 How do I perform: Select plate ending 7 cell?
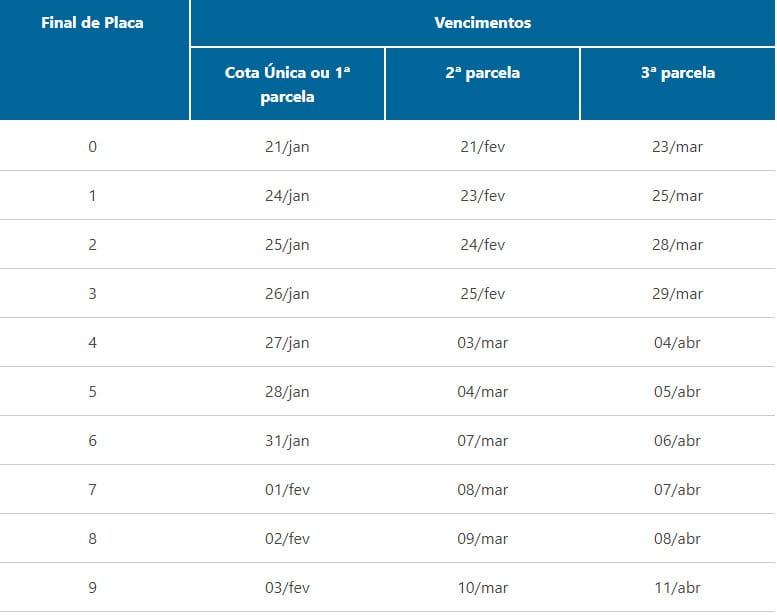coord(93,489)
